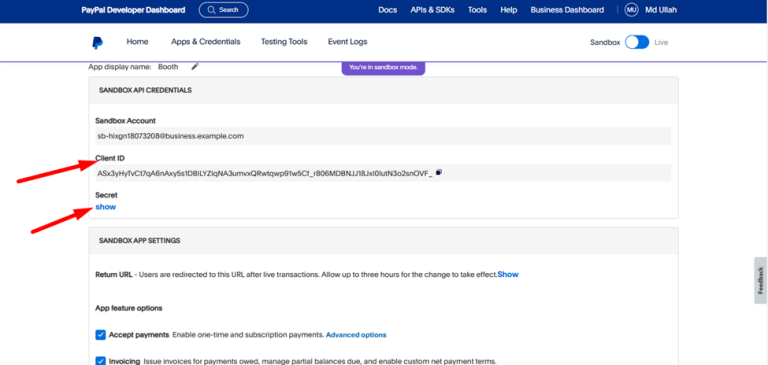This screenshot has width=768, height=365.
Task: Go to the Home tab
Action: pyautogui.click(x=137, y=42)
